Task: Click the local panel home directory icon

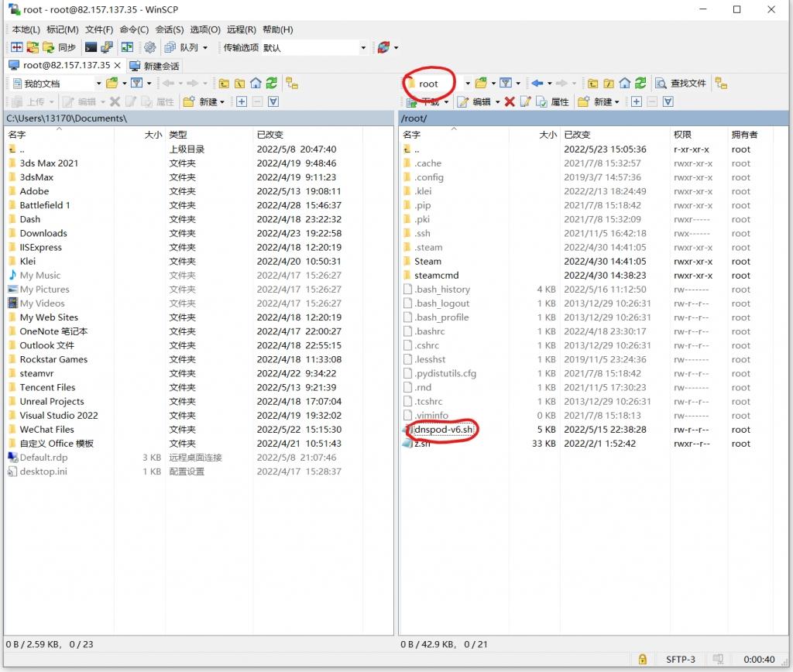Action: [256, 83]
